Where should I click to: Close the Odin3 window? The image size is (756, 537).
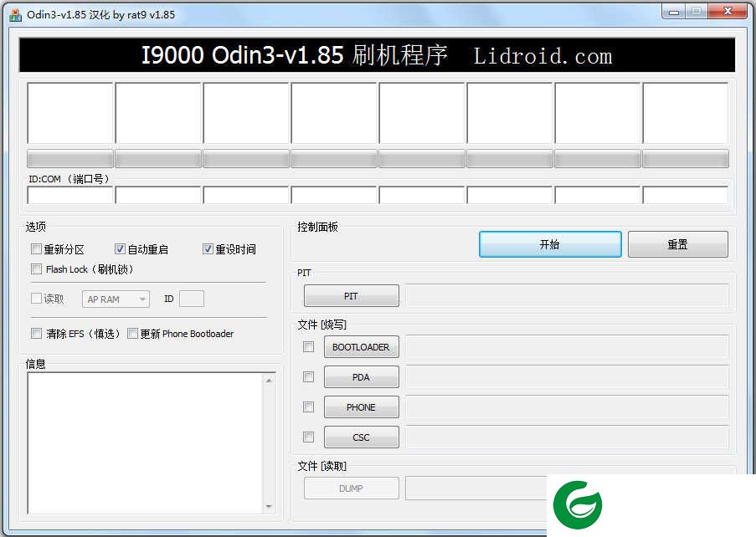coord(728,12)
